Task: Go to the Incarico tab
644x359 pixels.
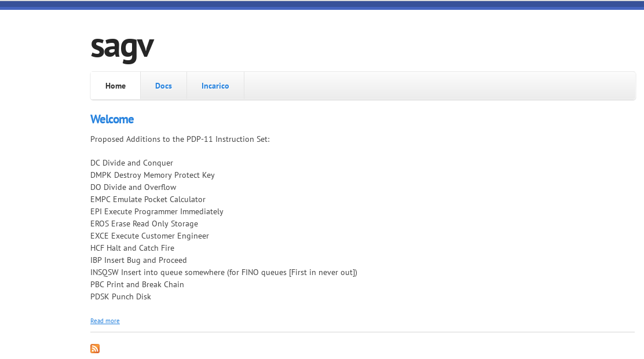Action: (x=215, y=86)
